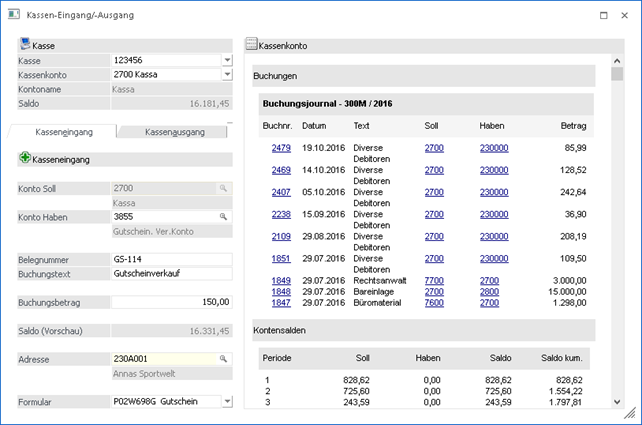Open the Konto Haben search lookup
The height and width of the screenshot is (425, 642).
[224, 216]
